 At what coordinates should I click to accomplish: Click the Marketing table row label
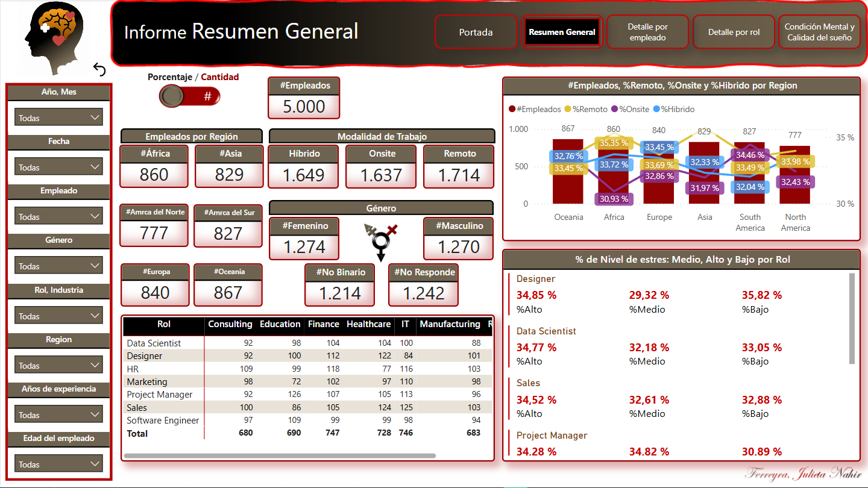[147, 382]
